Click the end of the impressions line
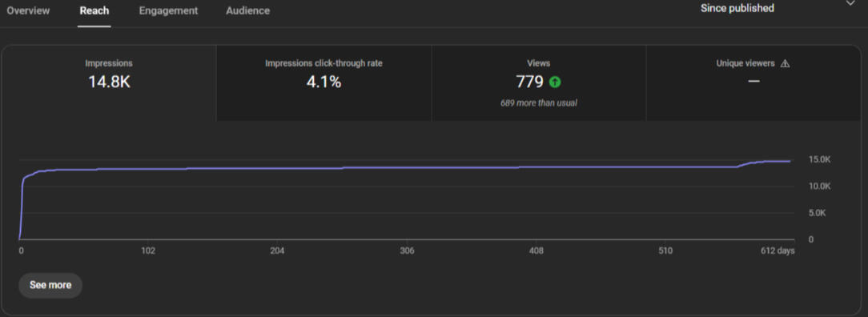 pyautogui.click(x=790, y=161)
